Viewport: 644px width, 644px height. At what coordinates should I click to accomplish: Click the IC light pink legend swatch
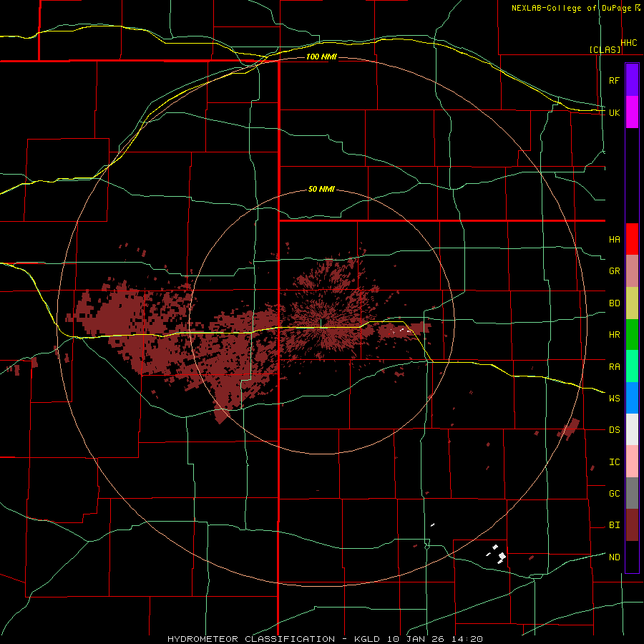coord(632,462)
